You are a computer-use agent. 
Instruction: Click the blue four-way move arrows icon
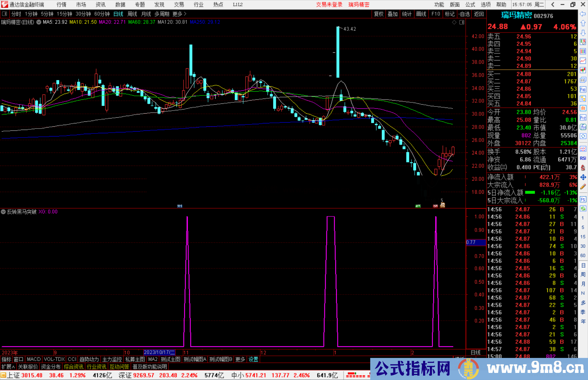583,177
